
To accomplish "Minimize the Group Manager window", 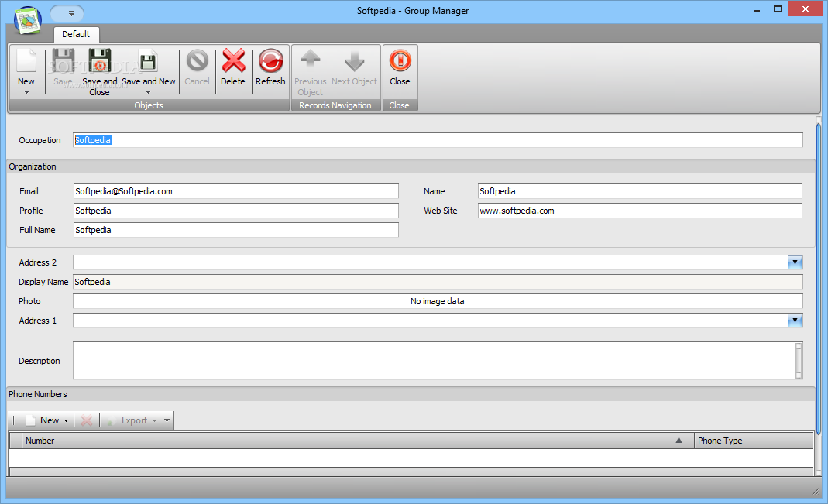I will 757,9.
